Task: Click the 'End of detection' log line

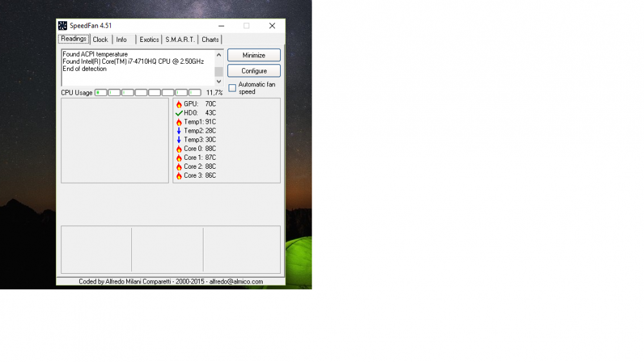Action: point(84,69)
